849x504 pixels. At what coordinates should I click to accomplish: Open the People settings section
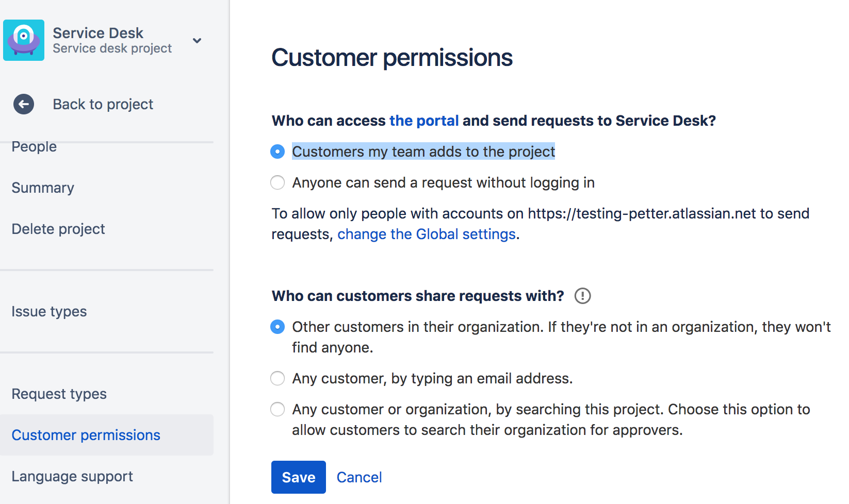34,147
